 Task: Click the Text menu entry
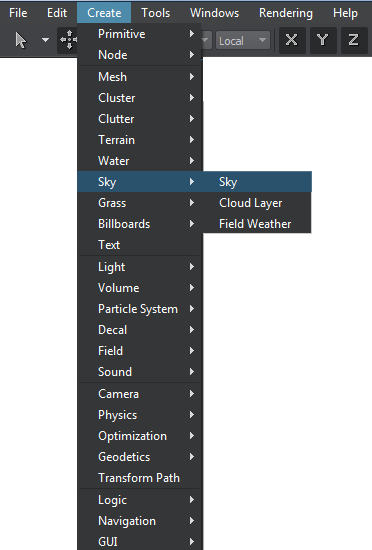pyautogui.click(x=140, y=245)
